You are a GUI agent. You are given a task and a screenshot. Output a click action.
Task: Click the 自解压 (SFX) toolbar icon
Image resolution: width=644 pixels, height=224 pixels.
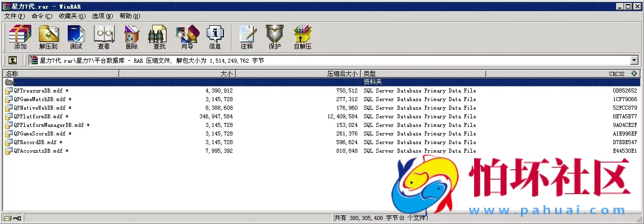(302, 37)
